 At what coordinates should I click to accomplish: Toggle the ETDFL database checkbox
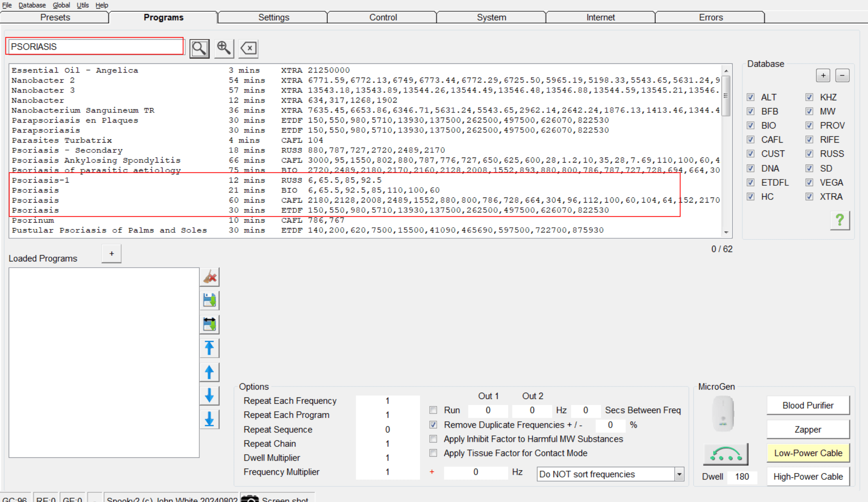pos(750,182)
